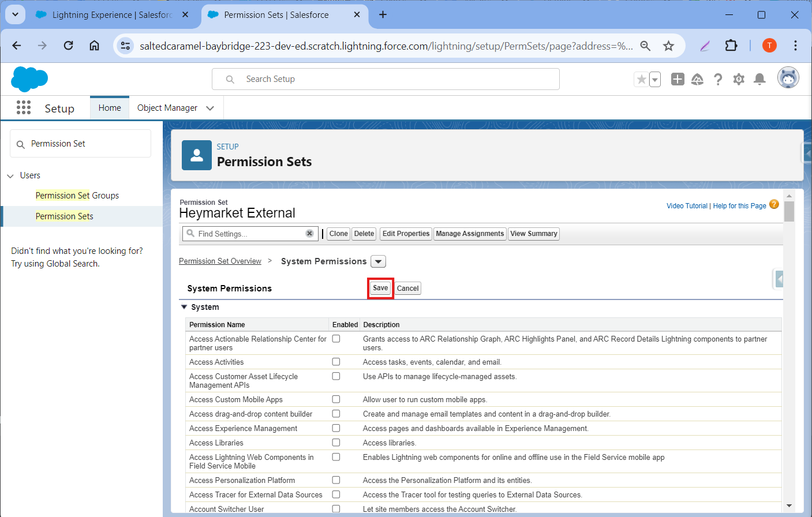812x517 pixels.
Task: Open the Chrome three-dot menu
Action: click(x=795, y=46)
